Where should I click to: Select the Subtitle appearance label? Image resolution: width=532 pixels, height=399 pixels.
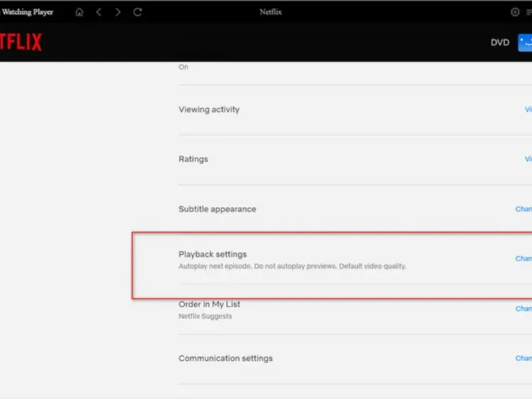click(x=217, y=209)
